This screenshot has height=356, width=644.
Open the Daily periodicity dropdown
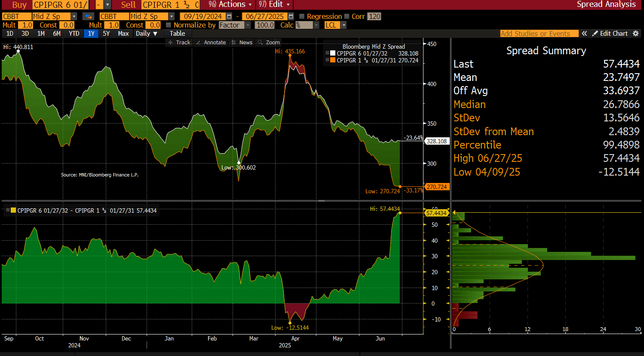click(146, 34)
